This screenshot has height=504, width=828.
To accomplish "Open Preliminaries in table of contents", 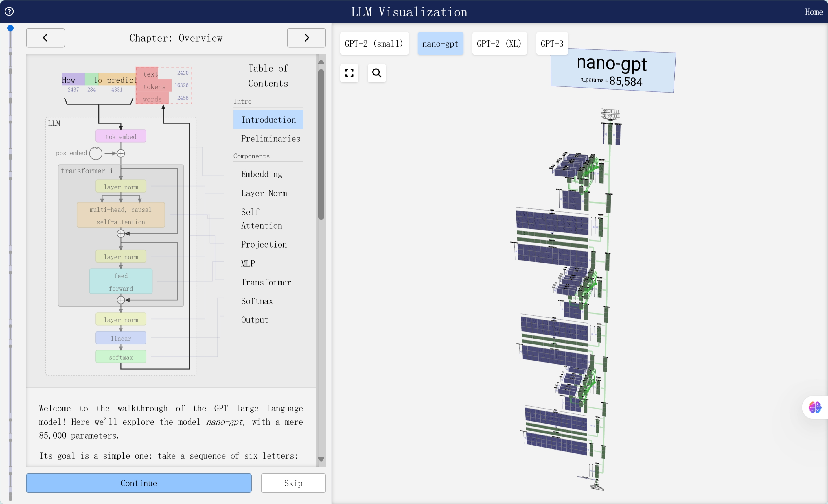I will [271, 138].
